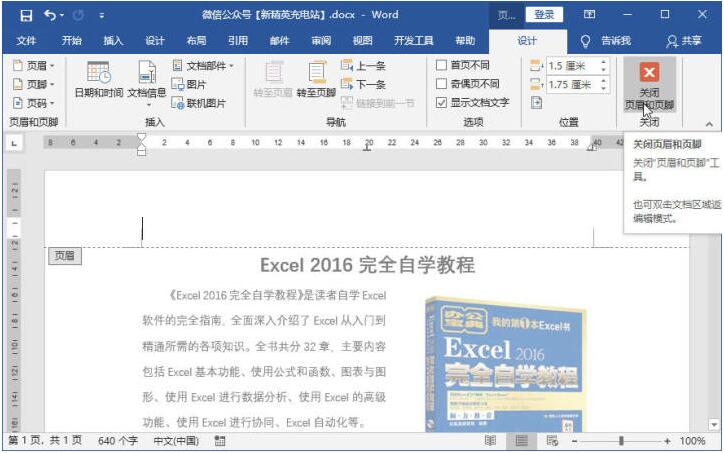Zoom out with minus button
This screenshot has height=453, width=724.
tap(574, 441)
